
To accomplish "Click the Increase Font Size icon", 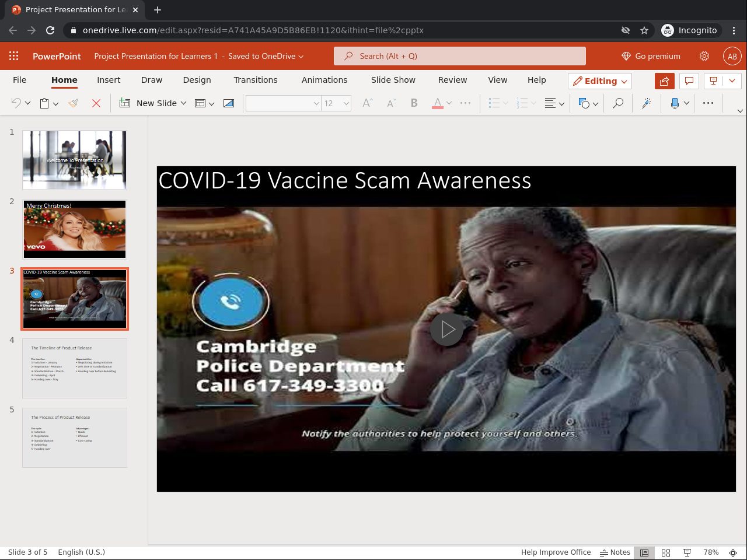I will 368,103.
